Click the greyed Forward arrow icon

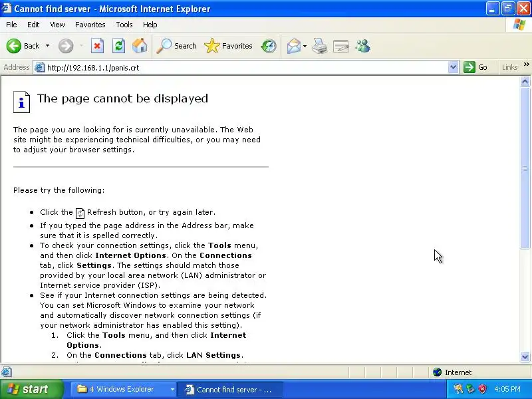[66, 46]
